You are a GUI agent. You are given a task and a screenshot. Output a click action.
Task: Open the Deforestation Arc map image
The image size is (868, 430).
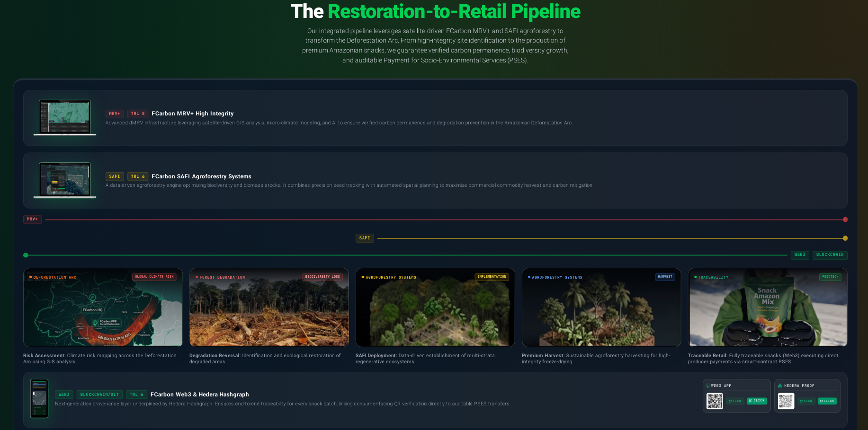[103, 307]
